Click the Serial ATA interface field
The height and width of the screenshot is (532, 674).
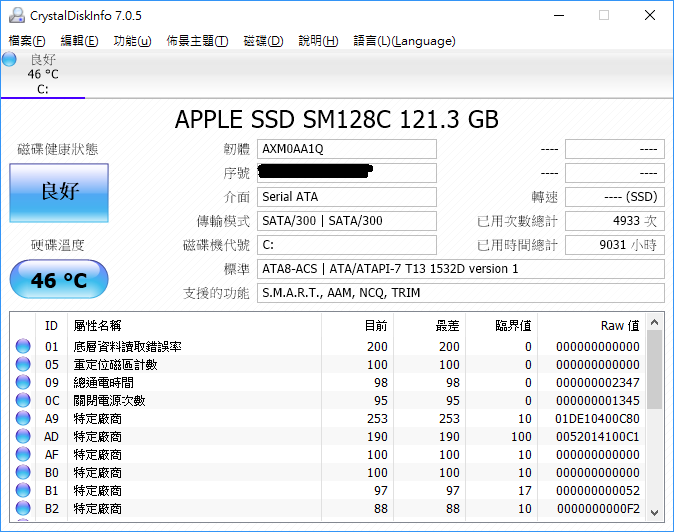pos(347,197)
